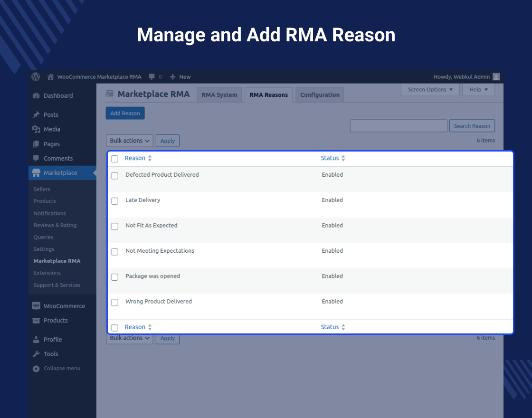Click the Marketplace store icon in sidebar
Image resolution: width=532 pixels, height=418 pixels.
pyautogui.click(x=37, y=172)
